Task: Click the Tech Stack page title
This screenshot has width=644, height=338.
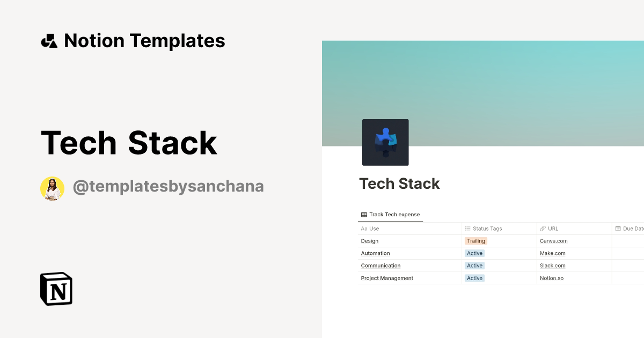Action: click(x=399, y=183)
